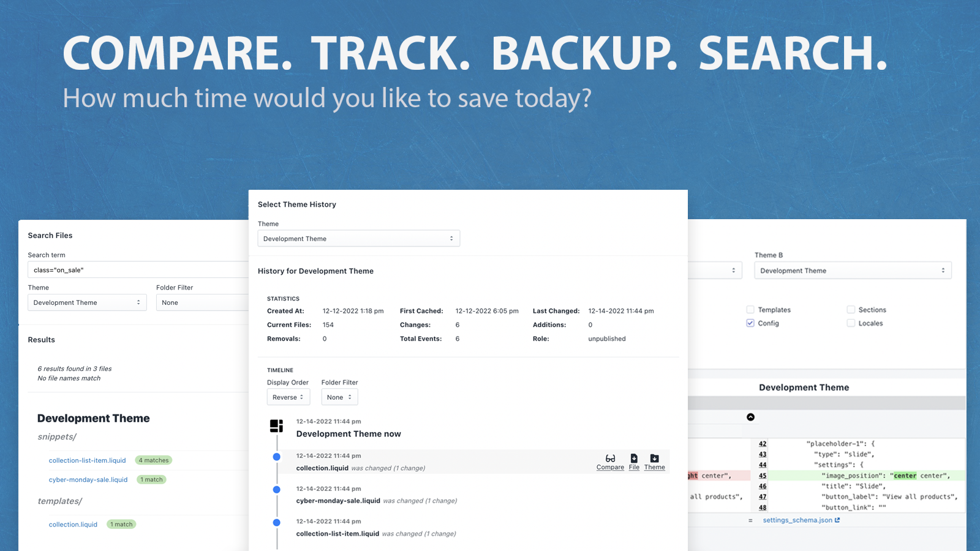Click Current Files value 154
The image size is (980, 551).
(x=328, y=325)
